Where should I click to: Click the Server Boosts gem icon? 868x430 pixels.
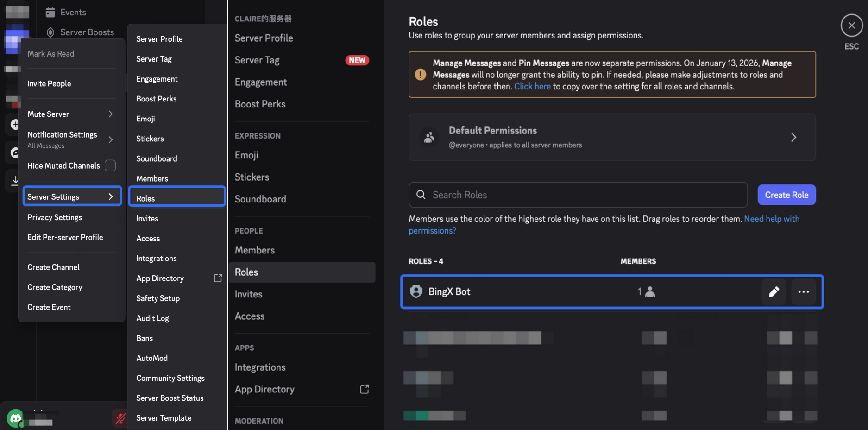pyautogui.click(x=50, y=32)
